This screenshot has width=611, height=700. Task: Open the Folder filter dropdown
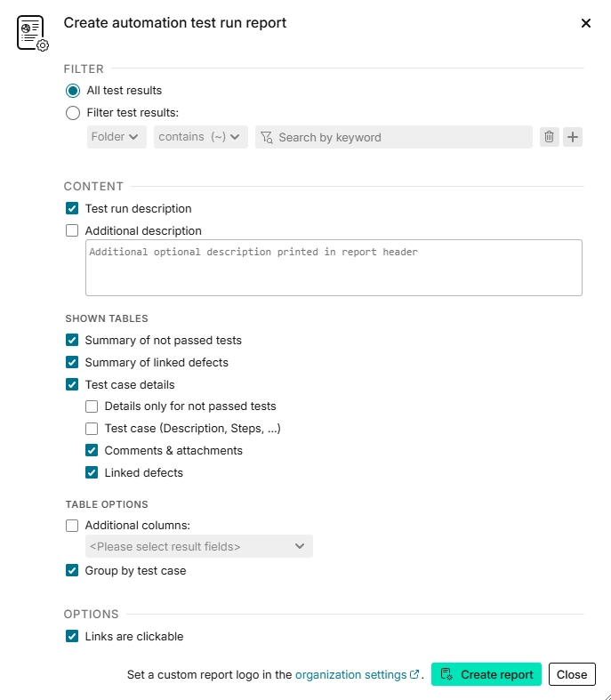pos(117,137)
